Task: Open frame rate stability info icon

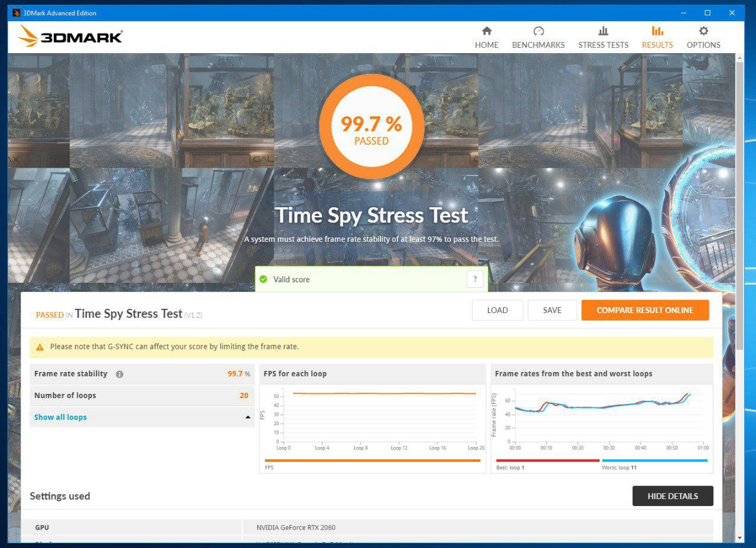Action: tap(119, 374)
